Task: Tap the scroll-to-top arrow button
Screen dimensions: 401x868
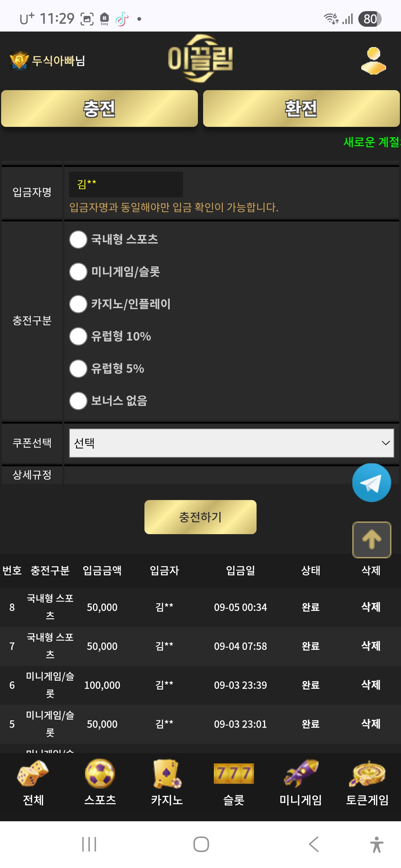Action: pyautogui.click(x=371, y=540)
